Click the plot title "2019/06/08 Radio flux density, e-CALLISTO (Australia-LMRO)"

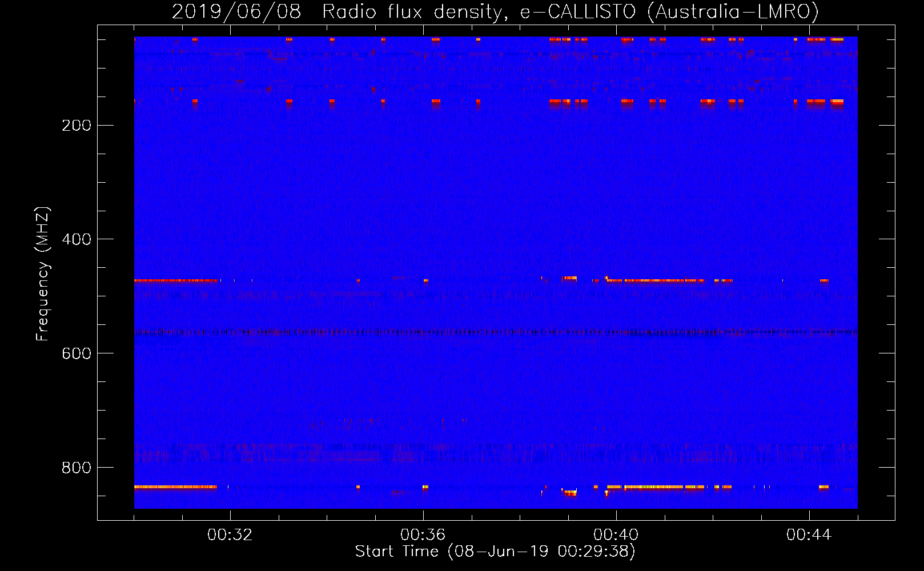(496, 12)
